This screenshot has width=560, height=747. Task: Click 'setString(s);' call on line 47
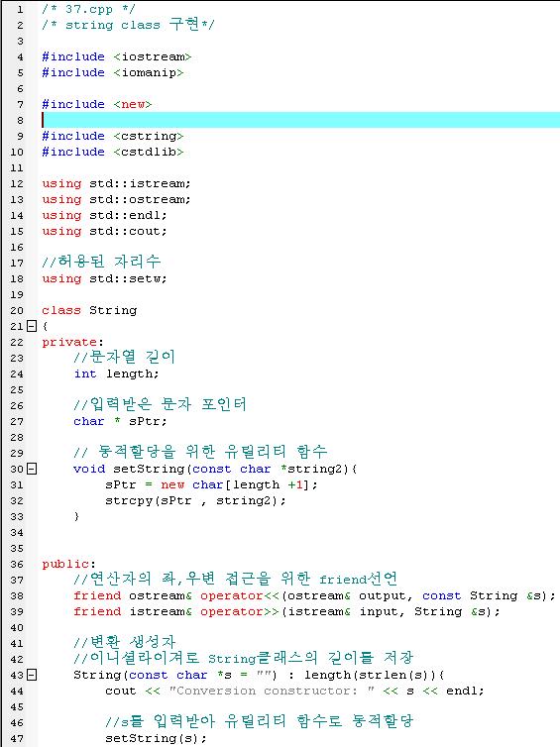[x=156, y=738]
